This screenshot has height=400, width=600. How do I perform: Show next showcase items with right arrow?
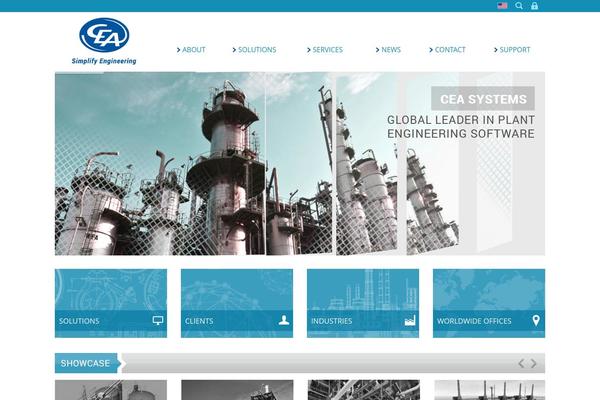(533, 363)
